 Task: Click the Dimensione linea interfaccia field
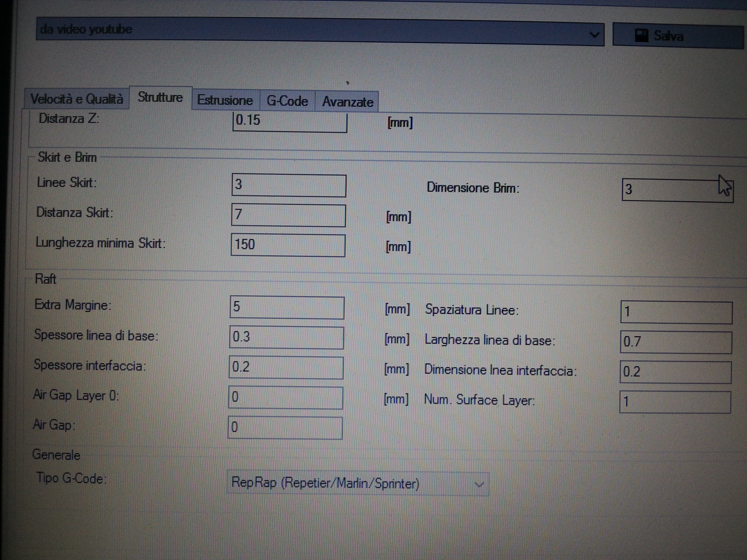point(676,372)
